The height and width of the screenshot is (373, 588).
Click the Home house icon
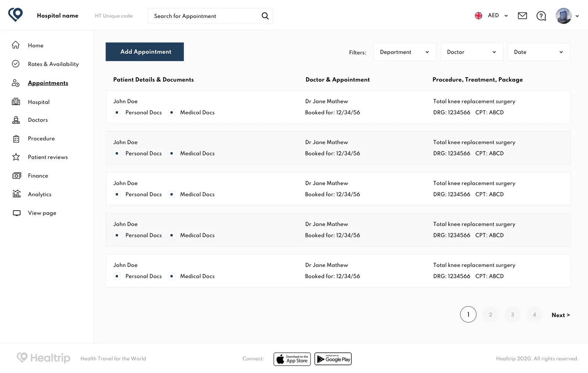(15, 45)
